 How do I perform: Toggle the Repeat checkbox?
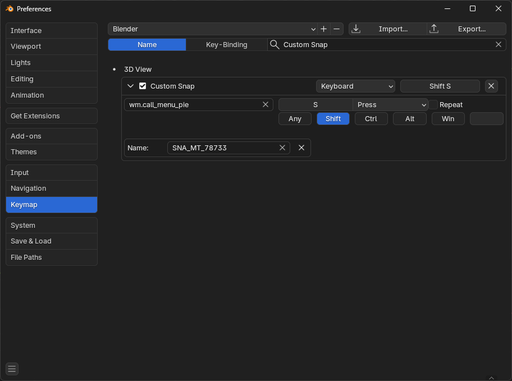(x=433, y=105)
